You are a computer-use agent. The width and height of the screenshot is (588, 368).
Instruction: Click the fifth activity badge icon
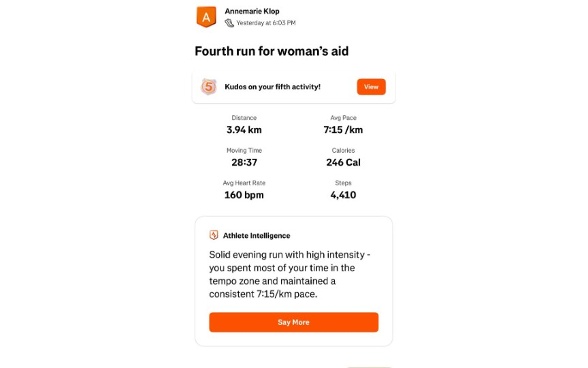[x=208, y=87]
